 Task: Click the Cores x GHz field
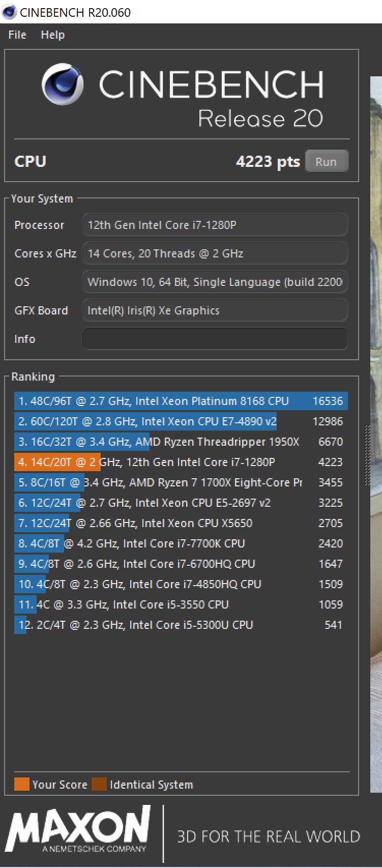(x=215, y=253)
